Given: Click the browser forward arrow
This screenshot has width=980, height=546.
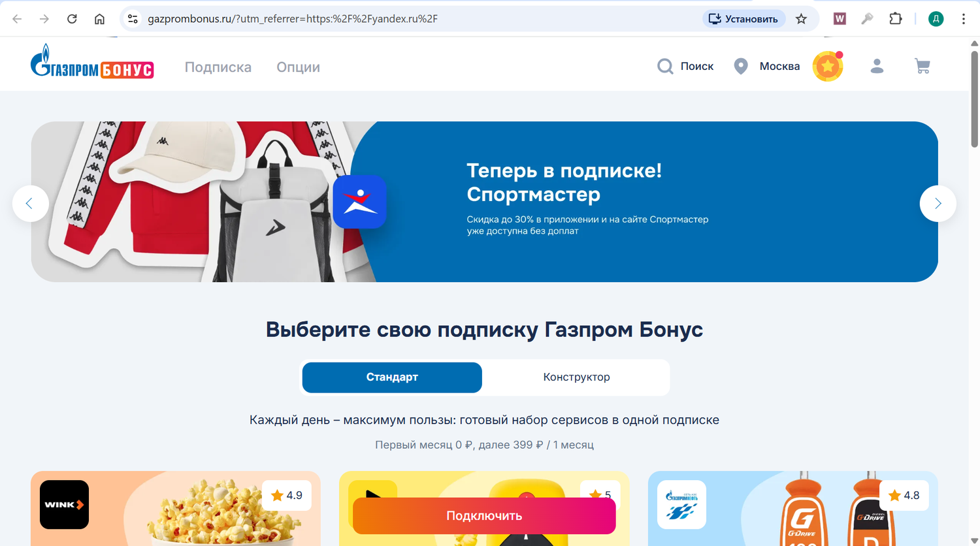Looking at the screenshot, I should (x=44, y=19).
